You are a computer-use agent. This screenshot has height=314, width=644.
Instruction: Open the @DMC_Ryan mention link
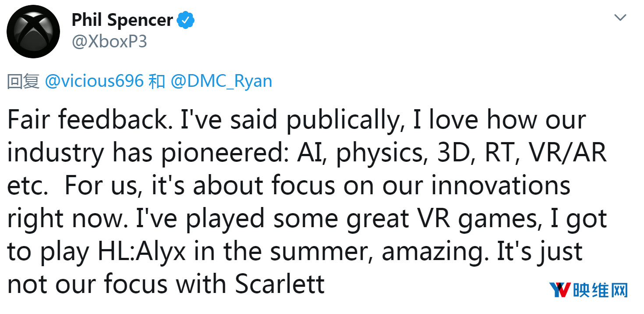coord(221,82)
